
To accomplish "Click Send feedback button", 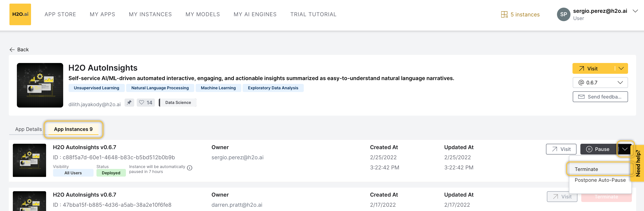I will [x=600, y=97].
